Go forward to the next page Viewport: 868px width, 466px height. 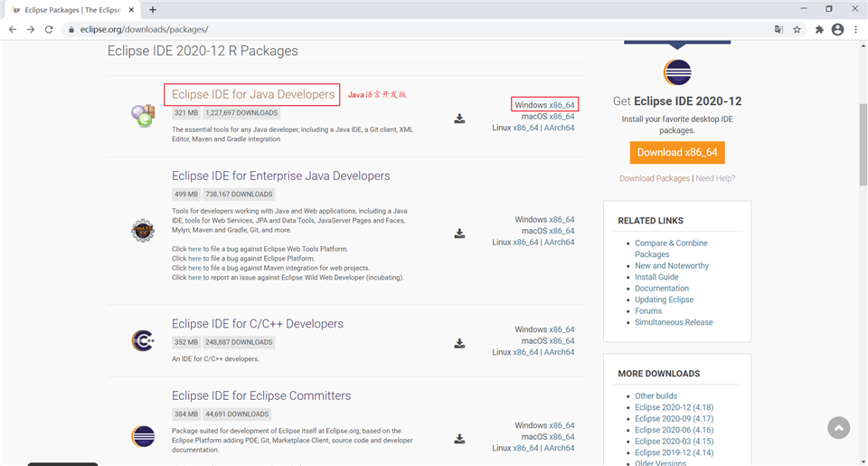(31, 29)
